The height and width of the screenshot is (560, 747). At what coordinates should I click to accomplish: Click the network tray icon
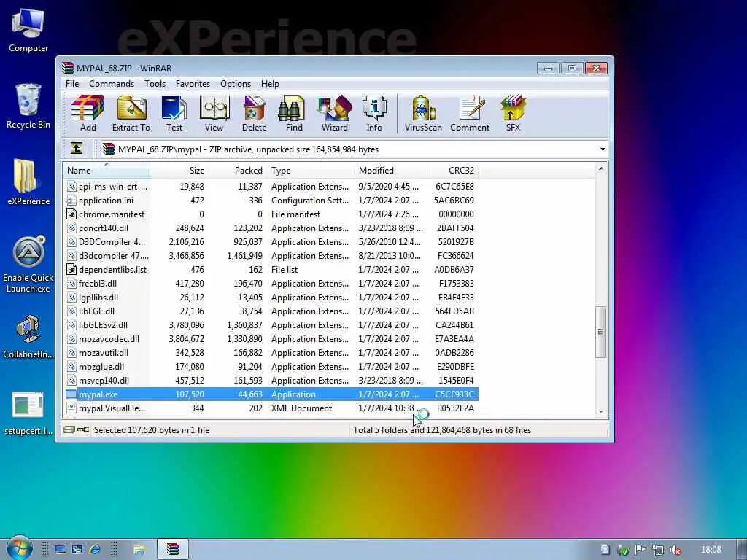[x=658, y=550]
